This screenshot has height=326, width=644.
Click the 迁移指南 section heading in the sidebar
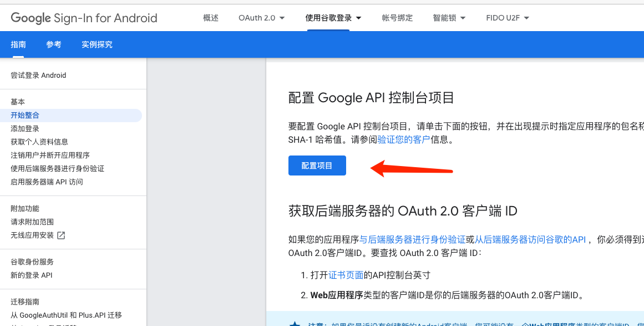25,302
